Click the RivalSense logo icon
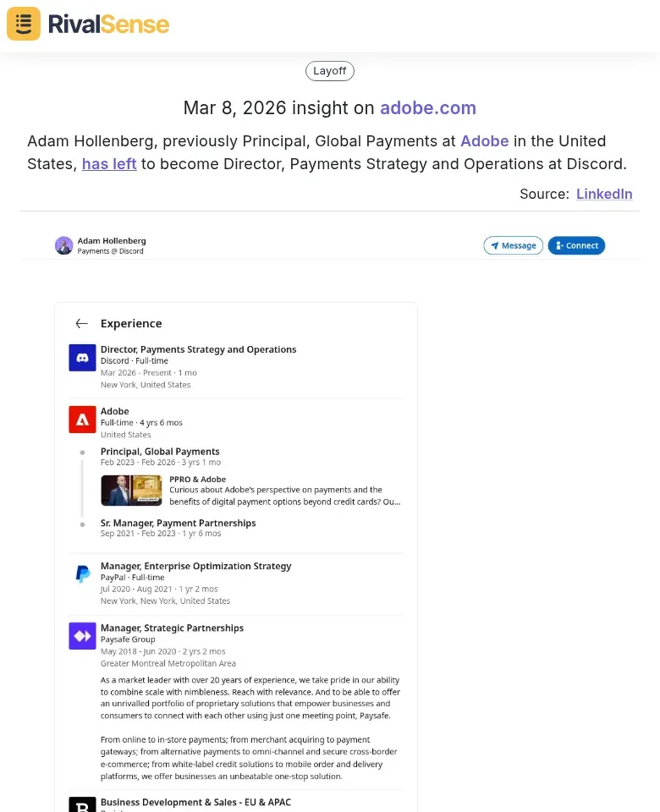660x812 pixels. point(23,24)
